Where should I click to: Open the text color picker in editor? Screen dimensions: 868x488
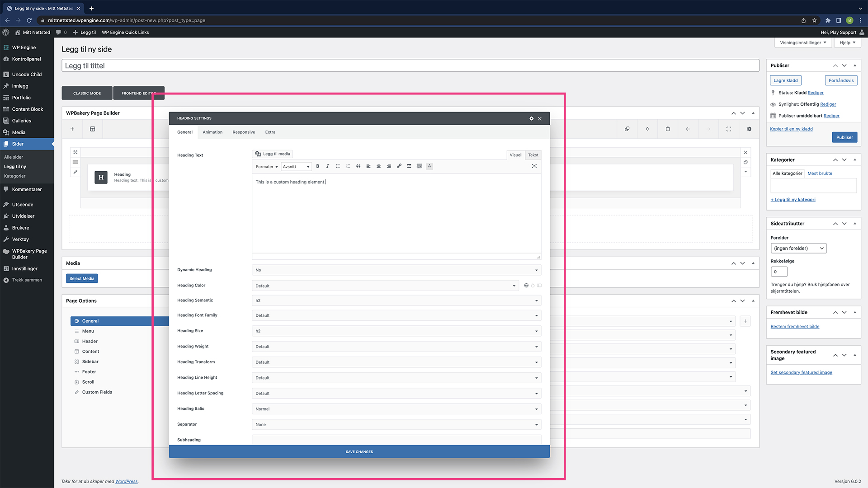click(429, 166)
